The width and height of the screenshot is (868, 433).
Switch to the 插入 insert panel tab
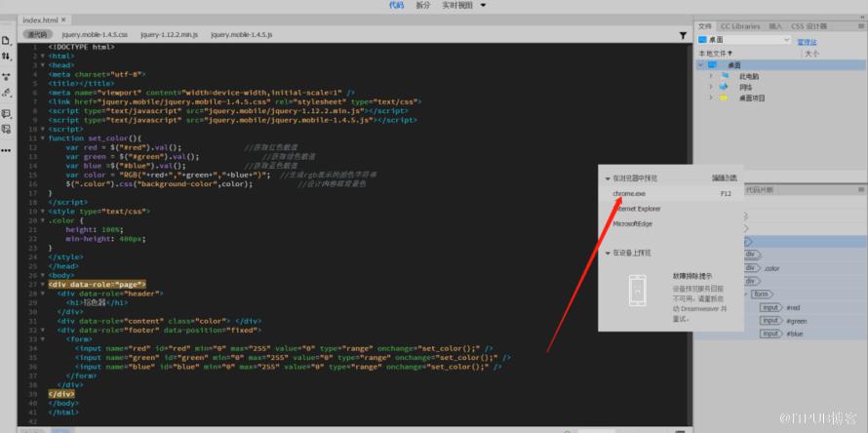[x=775, y=26]
